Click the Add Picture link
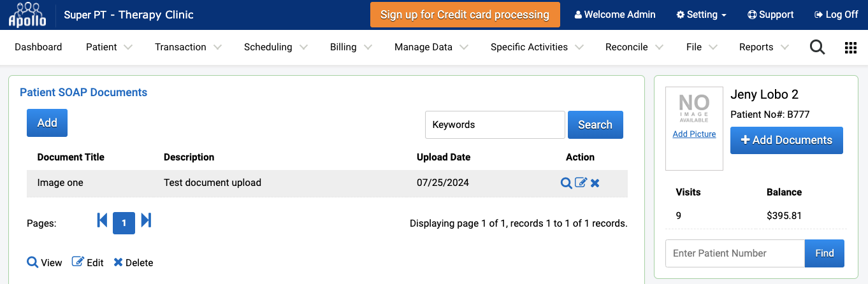 694,134
